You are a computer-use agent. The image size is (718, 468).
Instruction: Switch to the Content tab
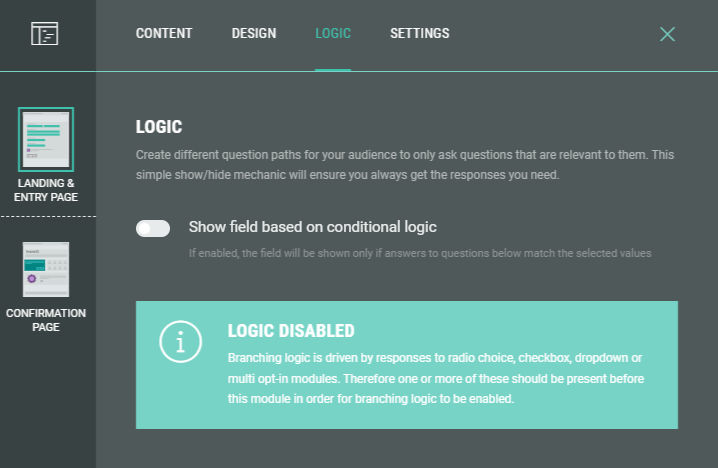[164, 34]
